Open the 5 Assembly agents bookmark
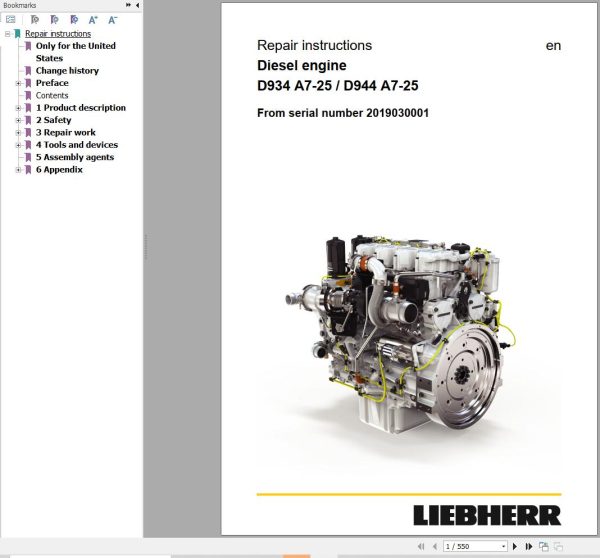The height and width of the screenshot is (558, 600). click(x=75, y=157)
